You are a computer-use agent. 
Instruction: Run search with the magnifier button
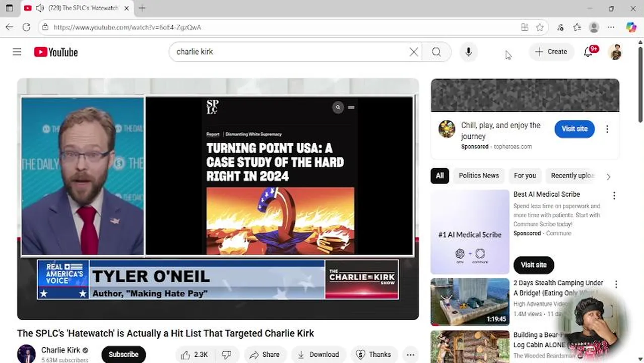coord(436,52)
